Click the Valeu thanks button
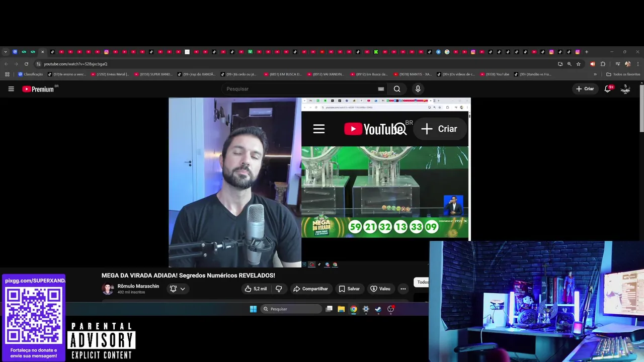Image resolution: width=644 pixels, height=362 pixels. click(380, 289)
